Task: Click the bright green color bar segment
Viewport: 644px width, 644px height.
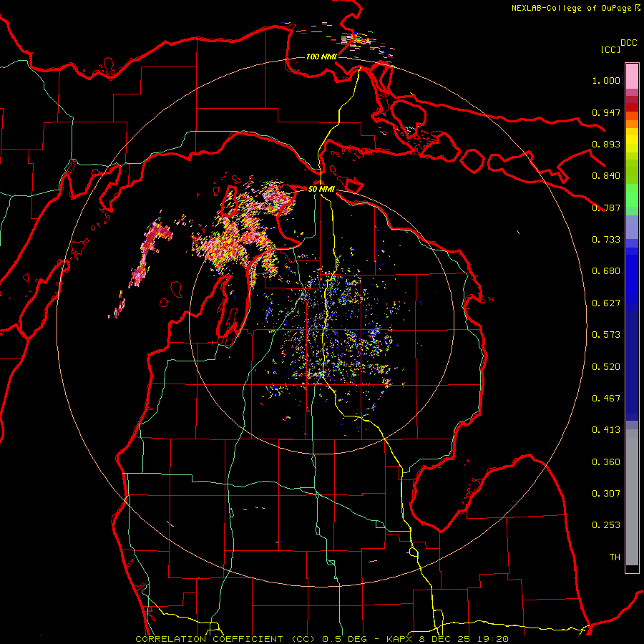Action: pyautogui.click(x=632, y=195)
